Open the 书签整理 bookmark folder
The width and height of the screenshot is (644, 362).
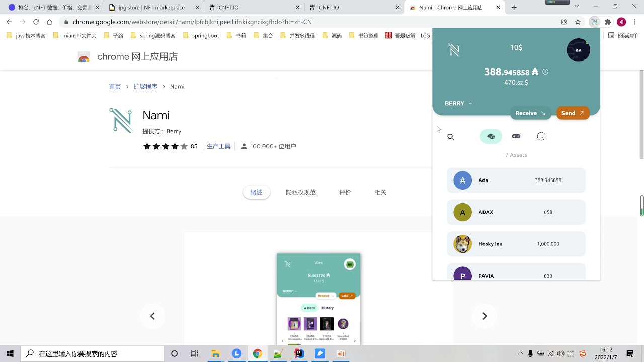(x=363, y=36)
